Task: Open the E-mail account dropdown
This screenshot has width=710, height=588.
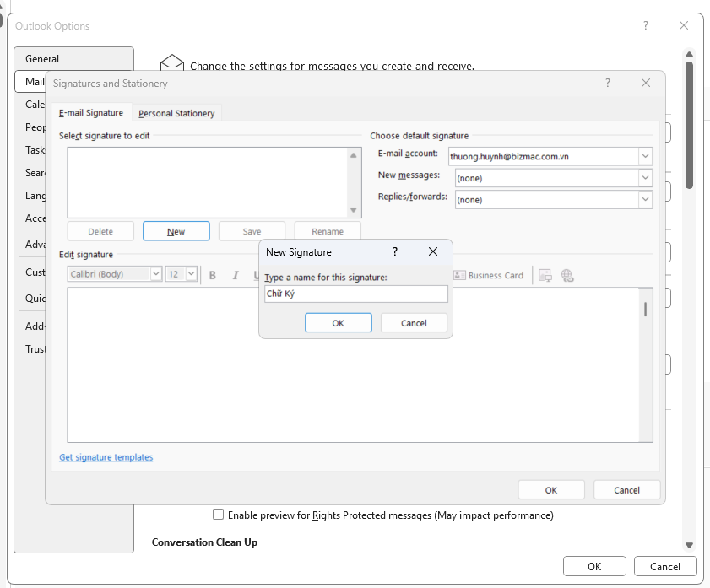Action: (x=645, y=156)
